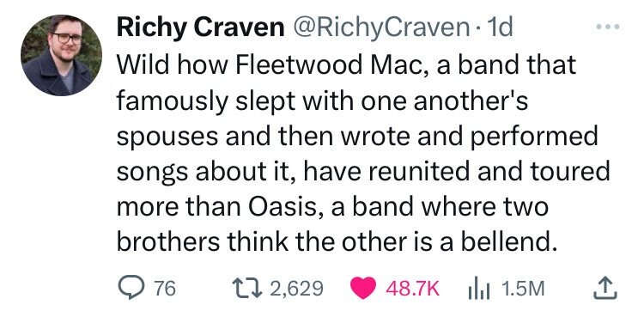Click the 48.7K likes count
This screenshot has width=644, height=317.
412,288
